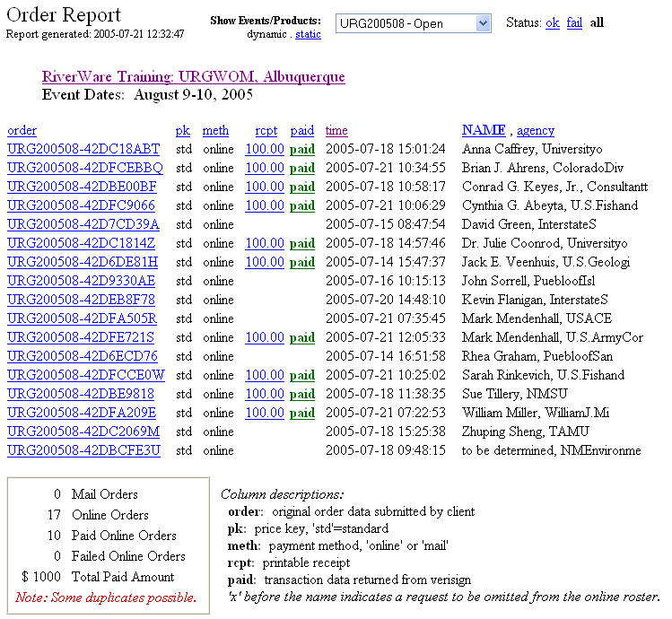Screen dimensions: 672x619
Task: Open order URG200508-42DBE9818
Action: [x=81, y=394]
